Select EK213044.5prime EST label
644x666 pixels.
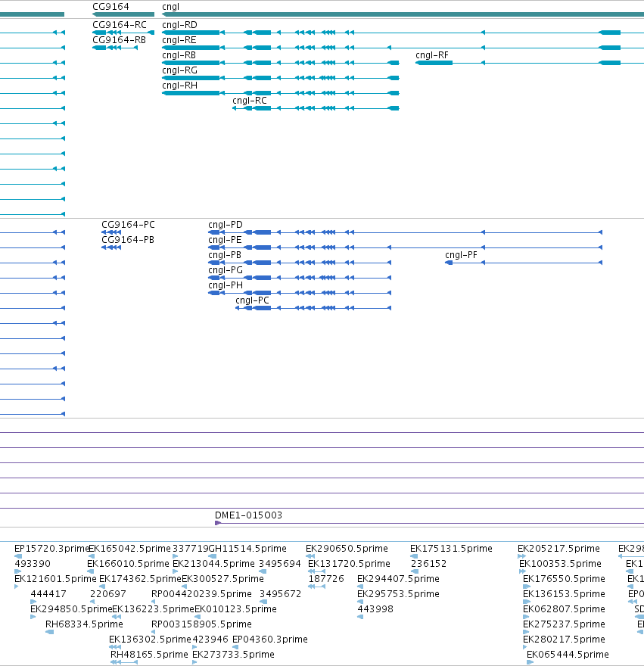(213, 564)
